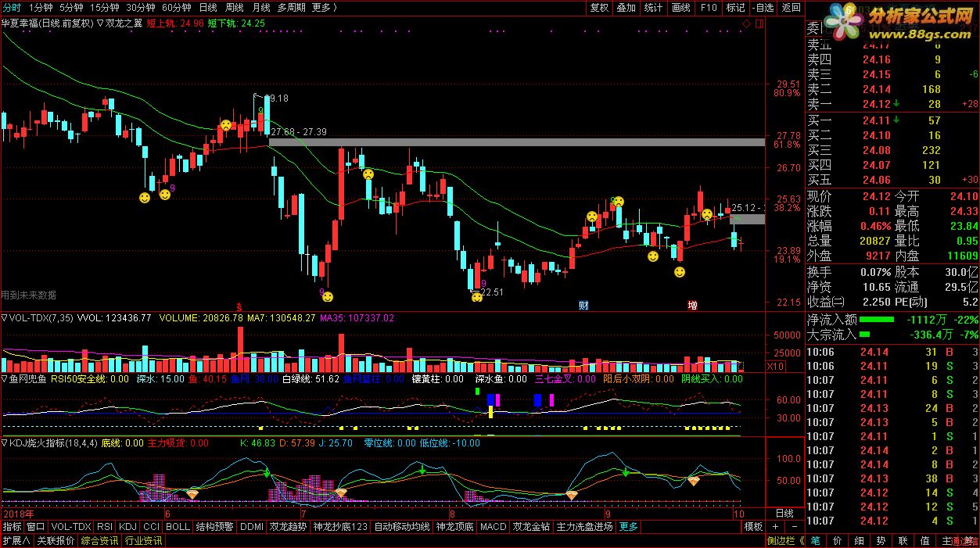
Task: Select the 60分钟 period
Action: point(177,7)
